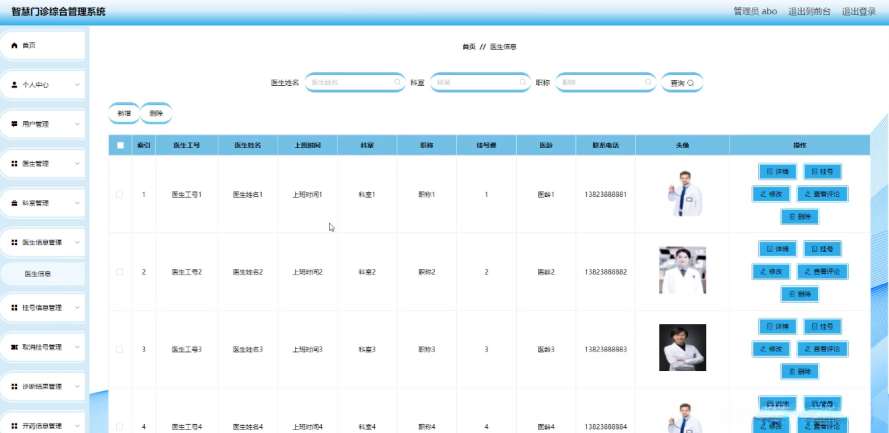Screen dimensions: 889x433
Task: Click 删除 in 医生工号3 row
Action: pos(799,372)
